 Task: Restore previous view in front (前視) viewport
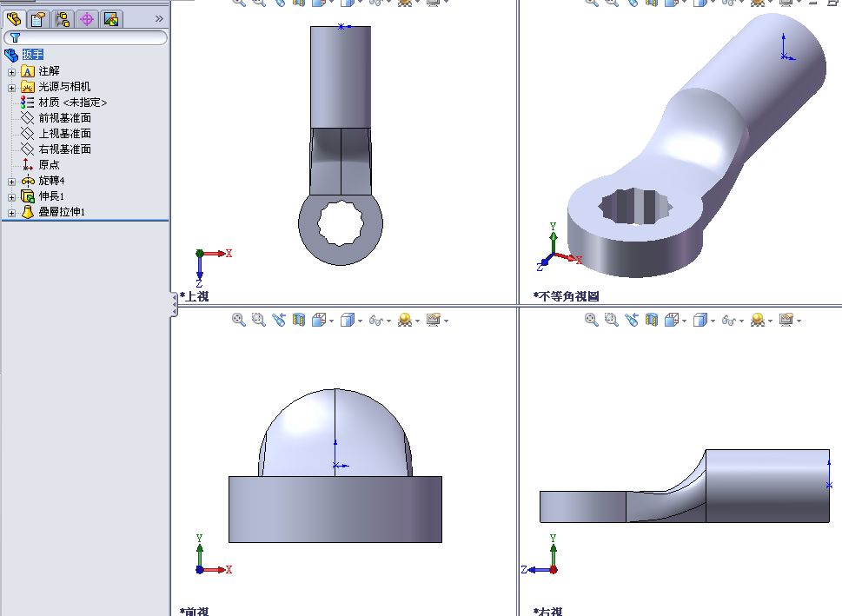(279, 320)
